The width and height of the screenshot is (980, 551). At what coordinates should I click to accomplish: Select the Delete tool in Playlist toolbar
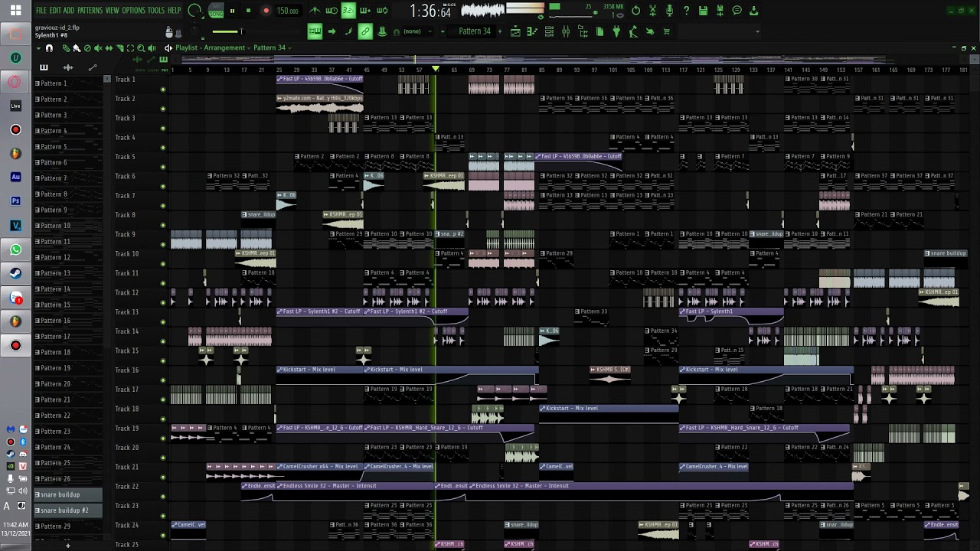click(87, 48)
